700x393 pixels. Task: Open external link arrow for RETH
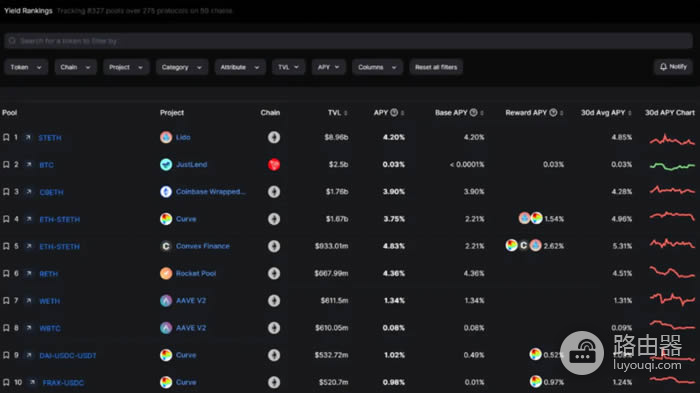click(29, 274)
